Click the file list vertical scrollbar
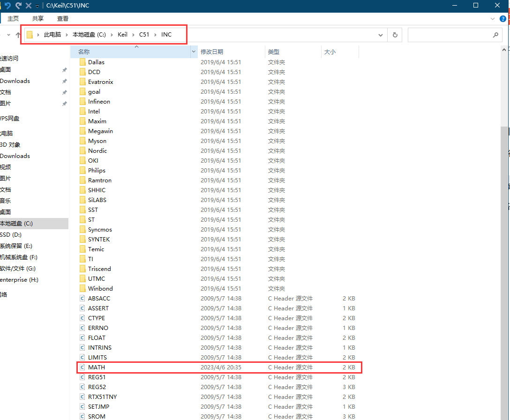This screenshot has width=510, height=420. (x=504, y=273)
